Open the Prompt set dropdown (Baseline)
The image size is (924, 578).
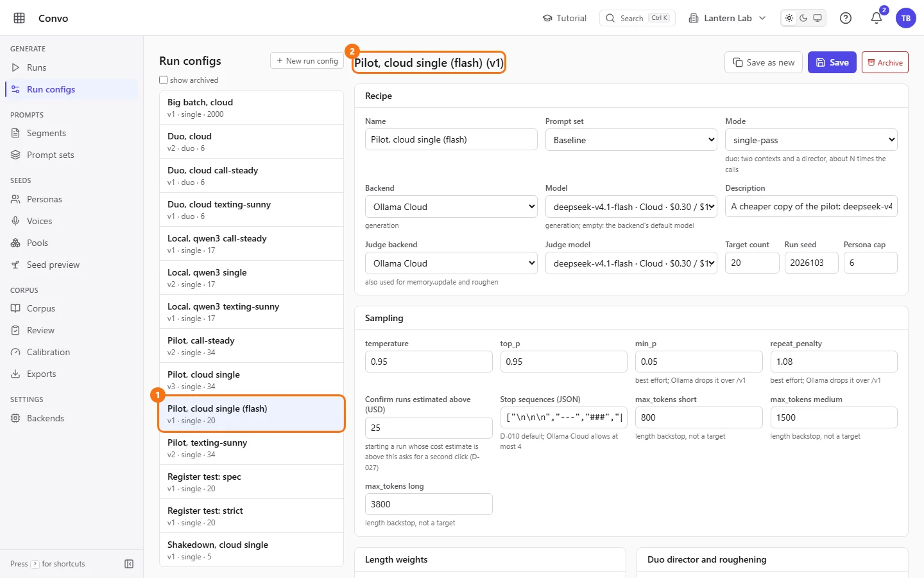click(631, 140)
